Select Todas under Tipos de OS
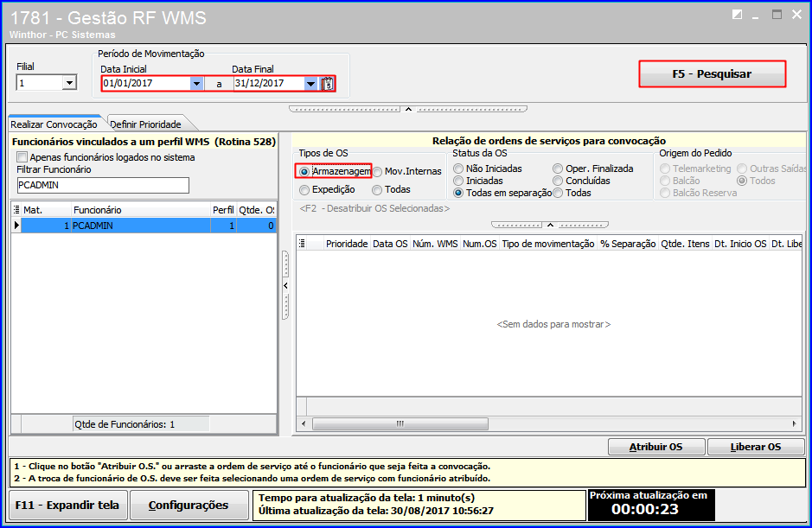Image resolution: width=812 pixels, height=528 pixels. click(377, 190)
